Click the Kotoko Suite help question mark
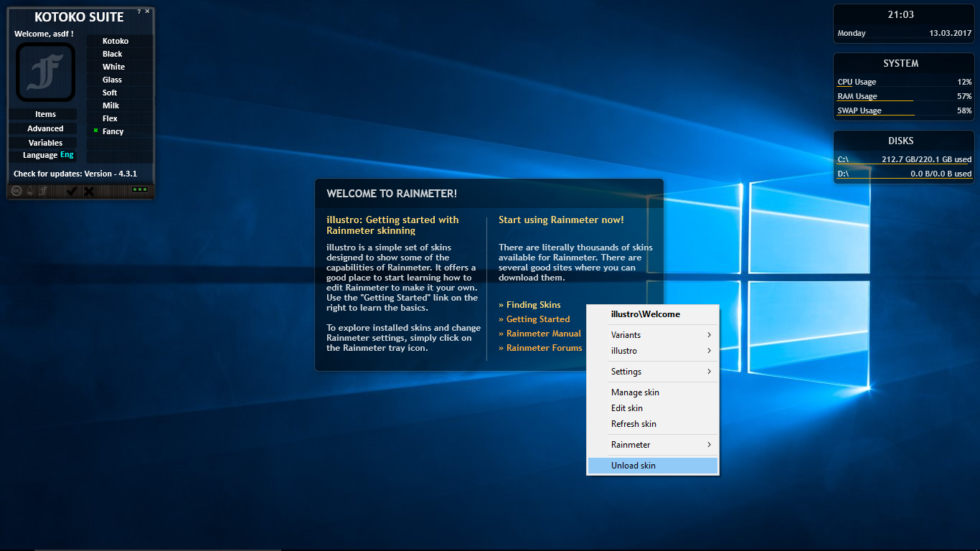The height and width of the screenshot is (551, 980). click(x=139, y=11)
